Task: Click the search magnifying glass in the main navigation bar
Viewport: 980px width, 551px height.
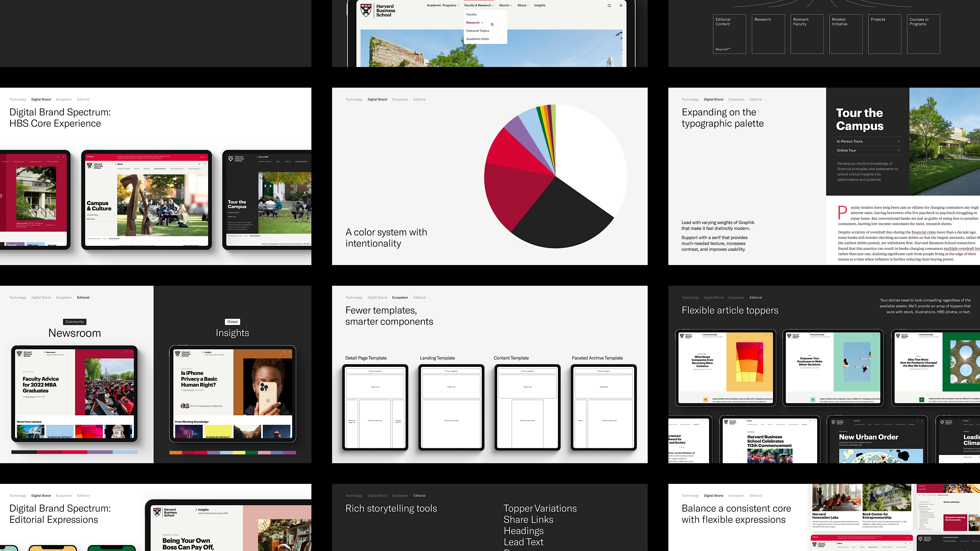Action: [x=609, y=5]
